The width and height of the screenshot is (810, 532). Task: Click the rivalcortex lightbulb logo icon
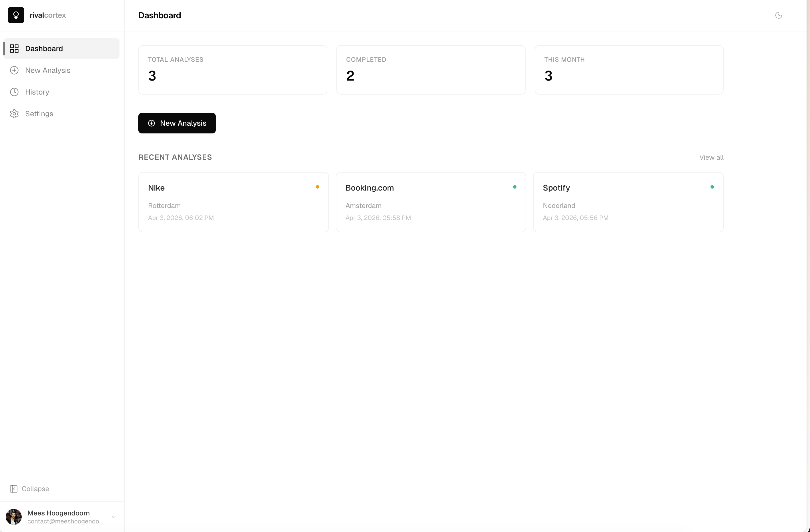[16, 15]
